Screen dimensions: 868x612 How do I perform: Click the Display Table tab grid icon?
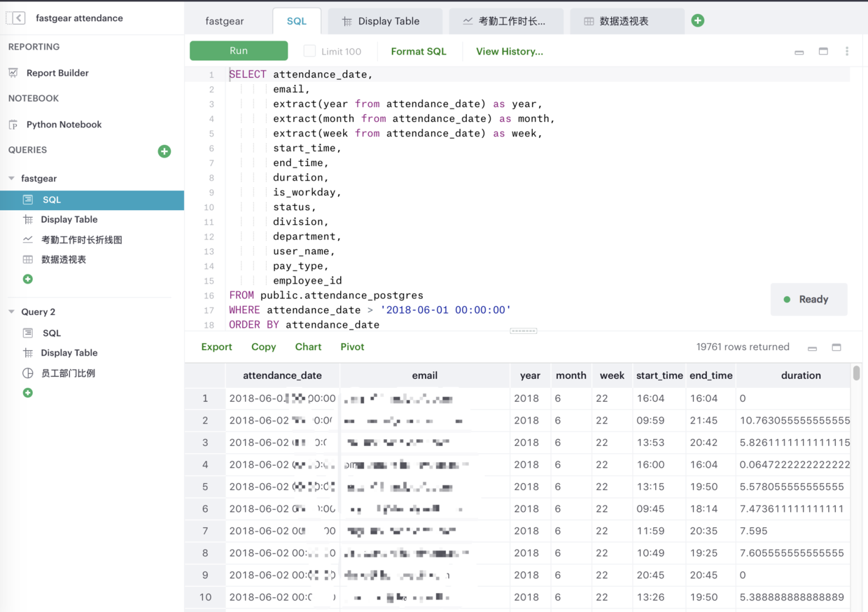click(346, 22)
